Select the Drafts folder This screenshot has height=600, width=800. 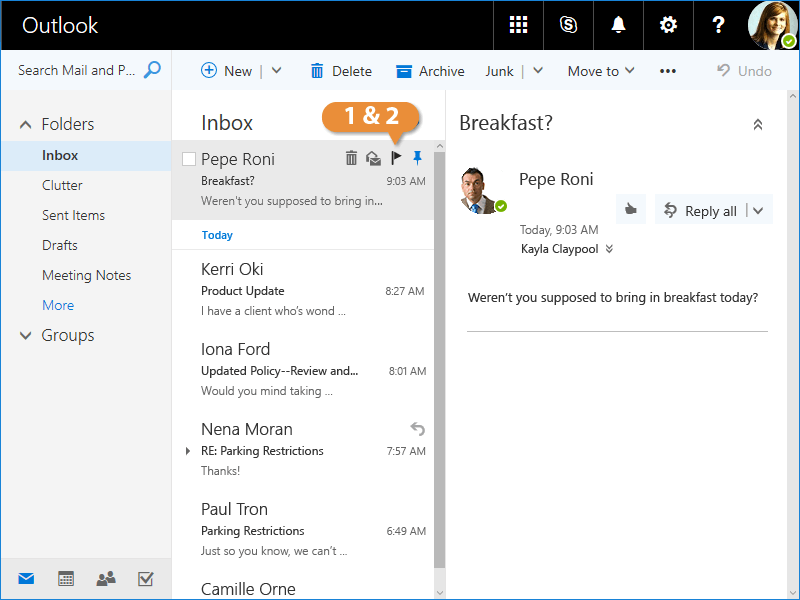(x=60, y=245)
